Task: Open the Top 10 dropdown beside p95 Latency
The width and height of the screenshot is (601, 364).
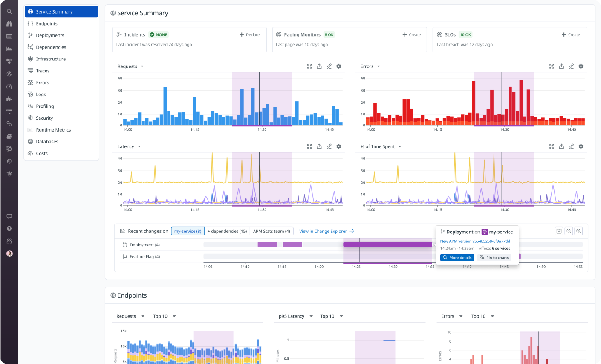Action: tap(332, 316)
